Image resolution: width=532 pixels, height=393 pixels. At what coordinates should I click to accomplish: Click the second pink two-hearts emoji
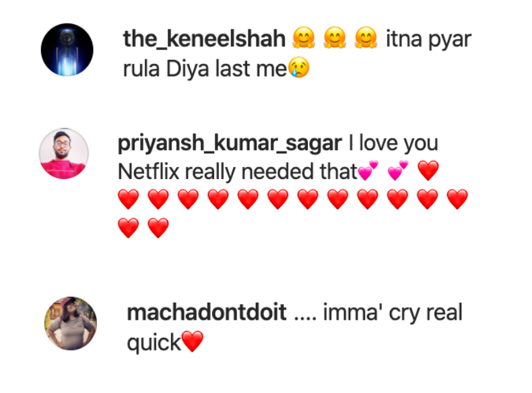pyautogui.click(x=399, y=172)
